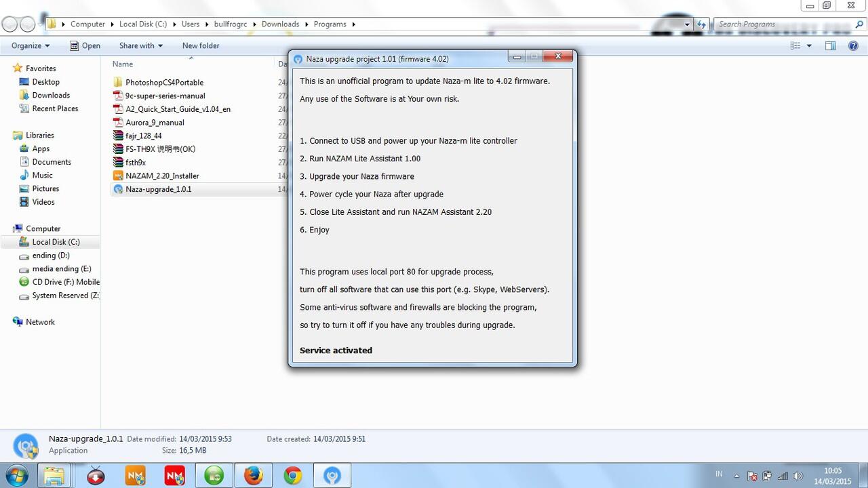Click Open in the Explorer toolbar
Screen dimensions: 868x488
coord(85,45)
